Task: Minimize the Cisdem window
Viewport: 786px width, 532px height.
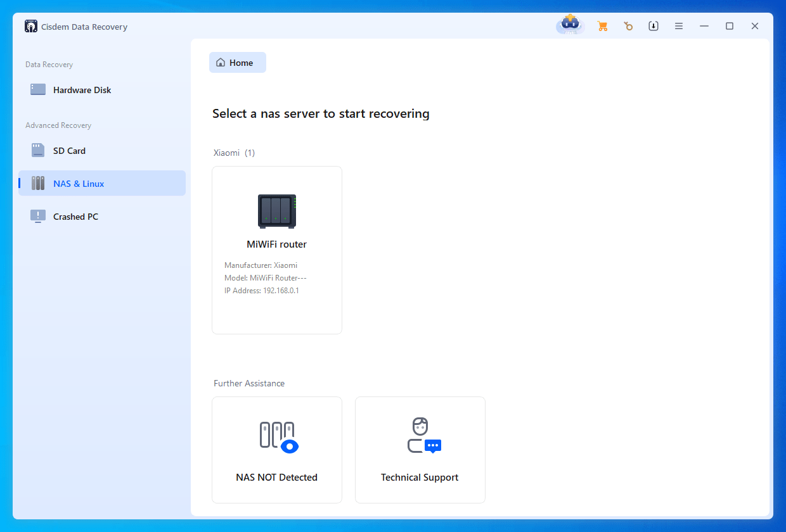Action: click(704, 26)
